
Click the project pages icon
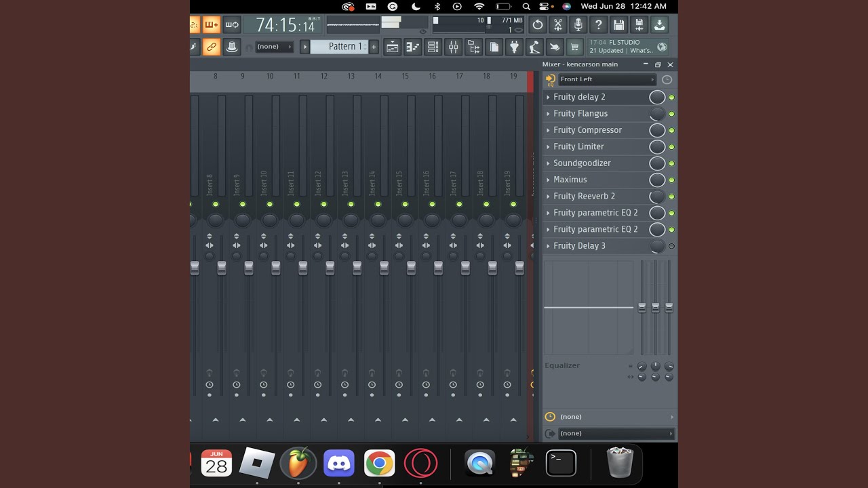click(x=494, y=47)
